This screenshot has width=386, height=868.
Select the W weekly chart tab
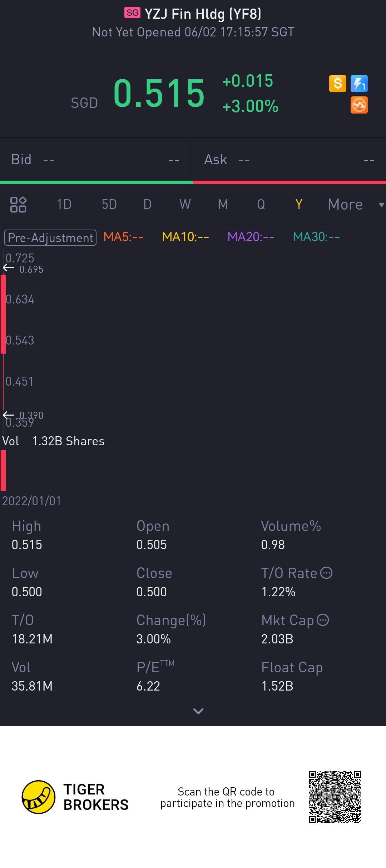(185, 205)
